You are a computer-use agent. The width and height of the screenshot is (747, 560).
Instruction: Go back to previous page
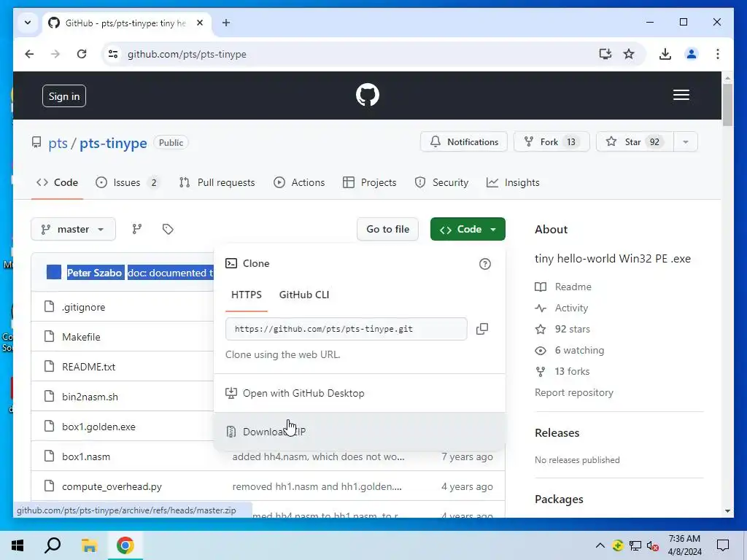pyautogui.click(x=29, y=54)
